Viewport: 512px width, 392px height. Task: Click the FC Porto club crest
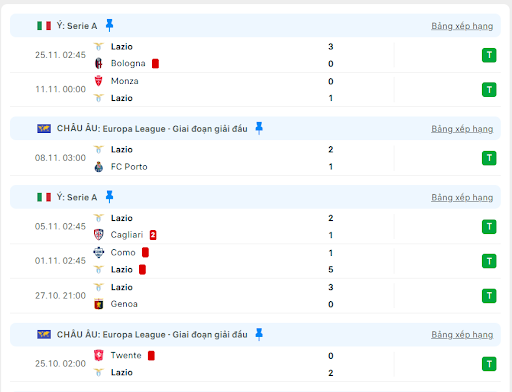(x=99, y=167)
